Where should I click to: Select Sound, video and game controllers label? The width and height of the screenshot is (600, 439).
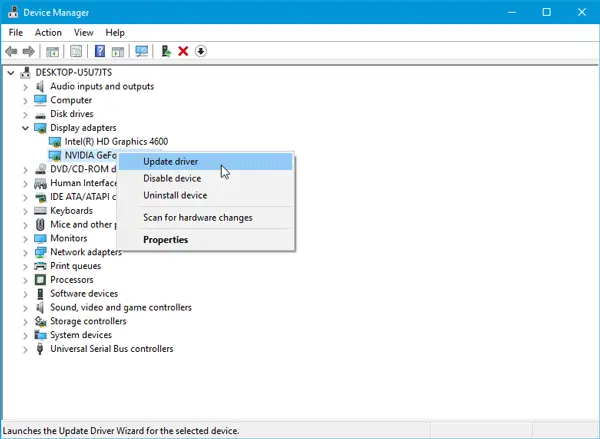click(121, 307)
